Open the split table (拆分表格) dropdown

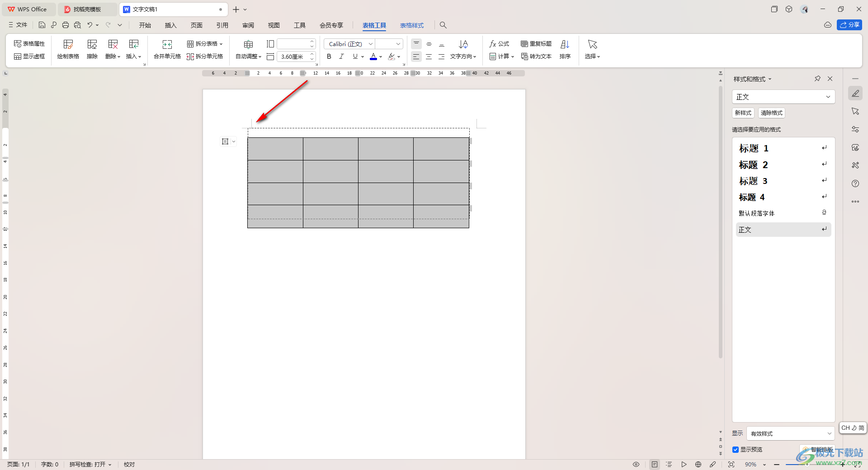click(205, 44)
